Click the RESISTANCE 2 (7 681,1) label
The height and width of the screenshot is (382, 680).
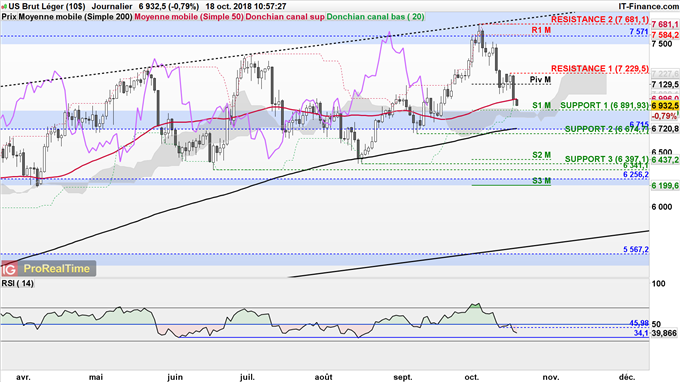600,20
